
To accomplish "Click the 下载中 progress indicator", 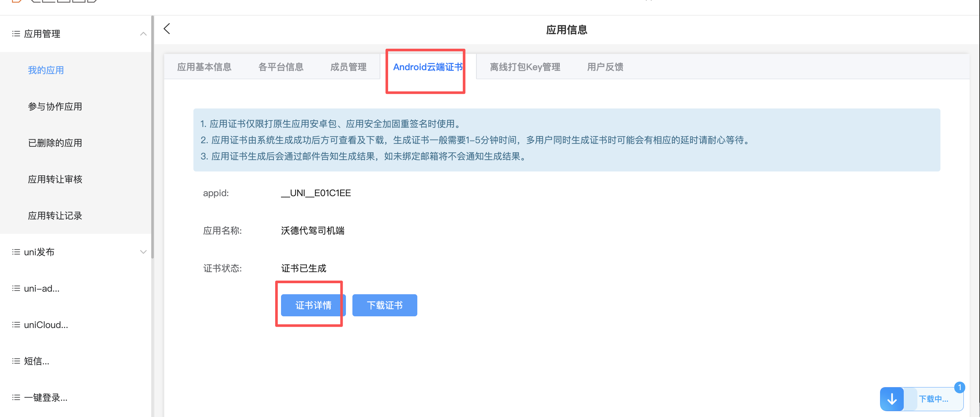I will tap(933, 399).
